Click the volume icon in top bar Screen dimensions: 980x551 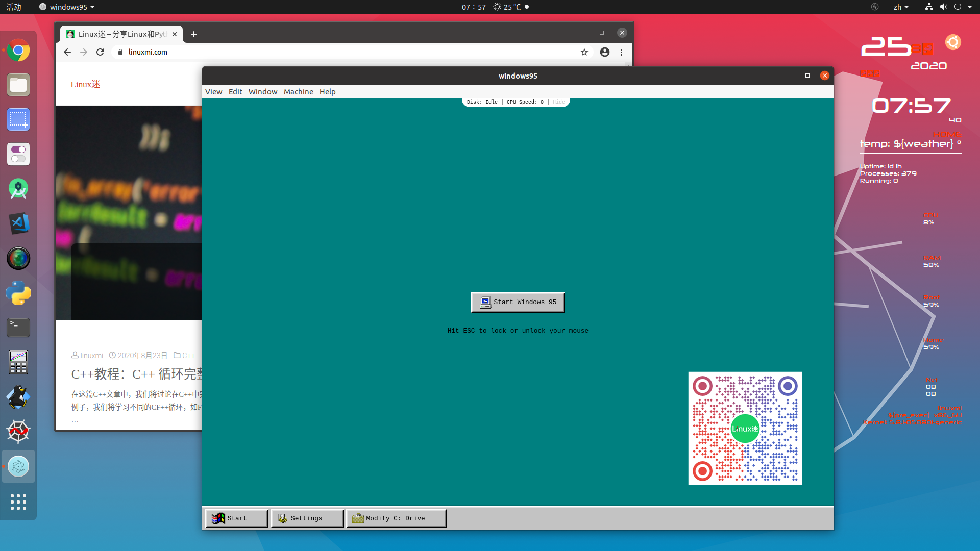(943, 7)
